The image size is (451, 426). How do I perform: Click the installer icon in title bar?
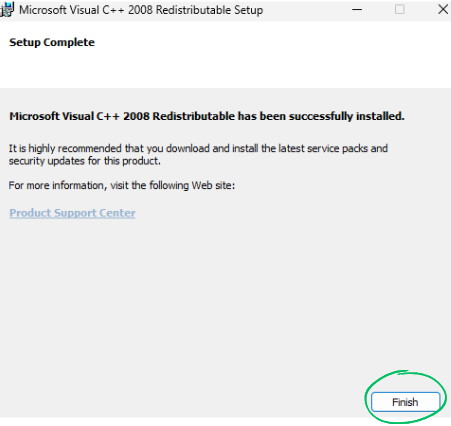[x=7, y=10]
